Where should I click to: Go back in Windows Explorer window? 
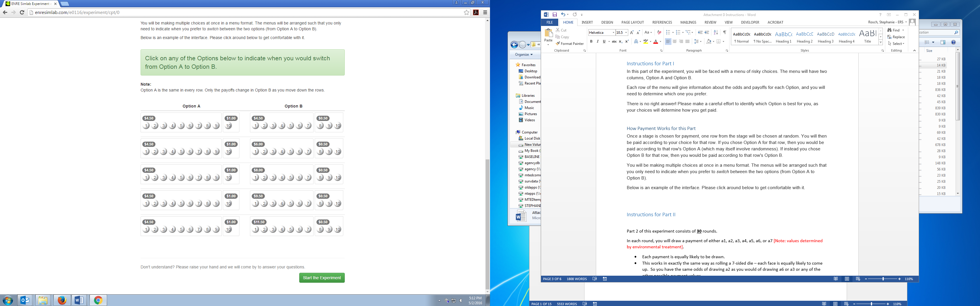click(x=514, y=45)
